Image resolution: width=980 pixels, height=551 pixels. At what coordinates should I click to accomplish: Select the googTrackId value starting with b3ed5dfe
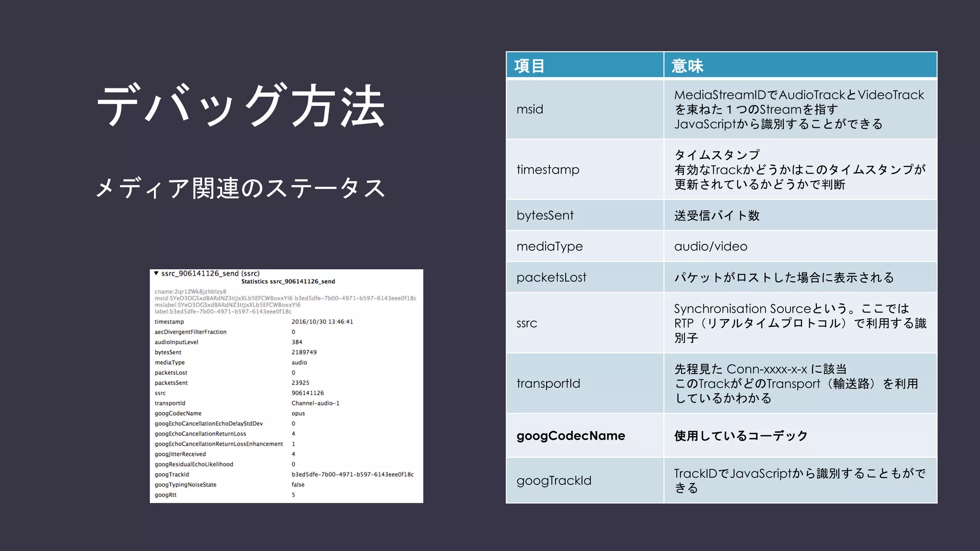[353, 474]
